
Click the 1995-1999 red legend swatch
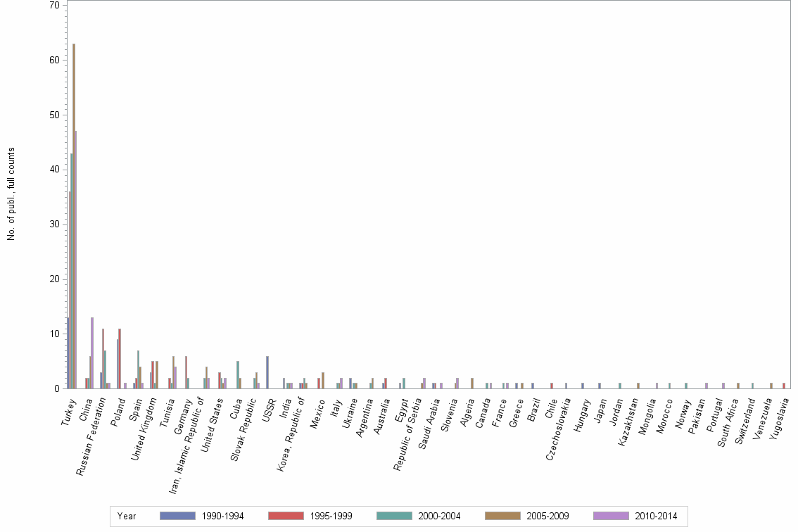(286, 516)
